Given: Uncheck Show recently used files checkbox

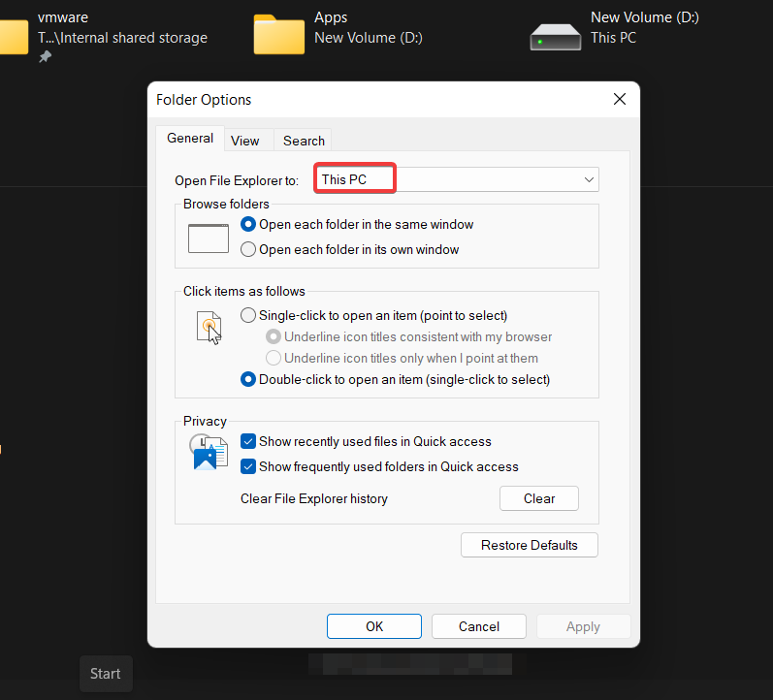Looking at the screenshot, I should 248,441.
